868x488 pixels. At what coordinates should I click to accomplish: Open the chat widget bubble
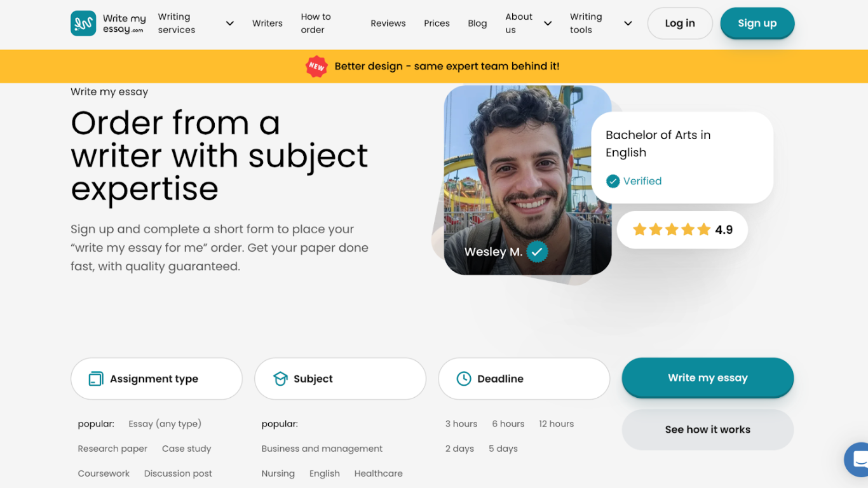point(858,459)
